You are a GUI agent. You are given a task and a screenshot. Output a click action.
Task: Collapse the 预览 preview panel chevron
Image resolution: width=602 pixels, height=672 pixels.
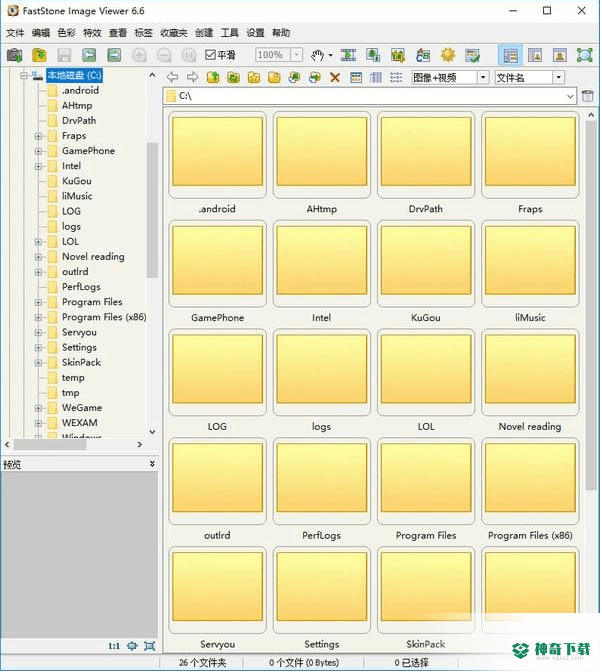click(x=152, y=464)
